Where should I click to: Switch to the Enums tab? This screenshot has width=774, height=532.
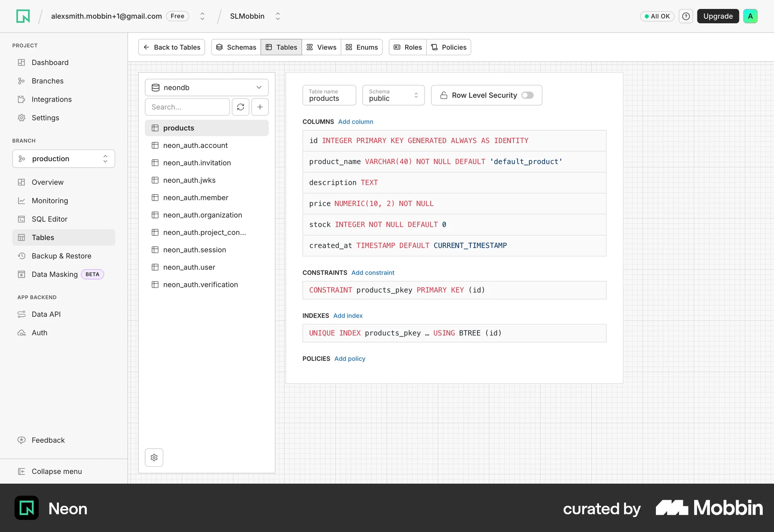[x=362, y=47]
